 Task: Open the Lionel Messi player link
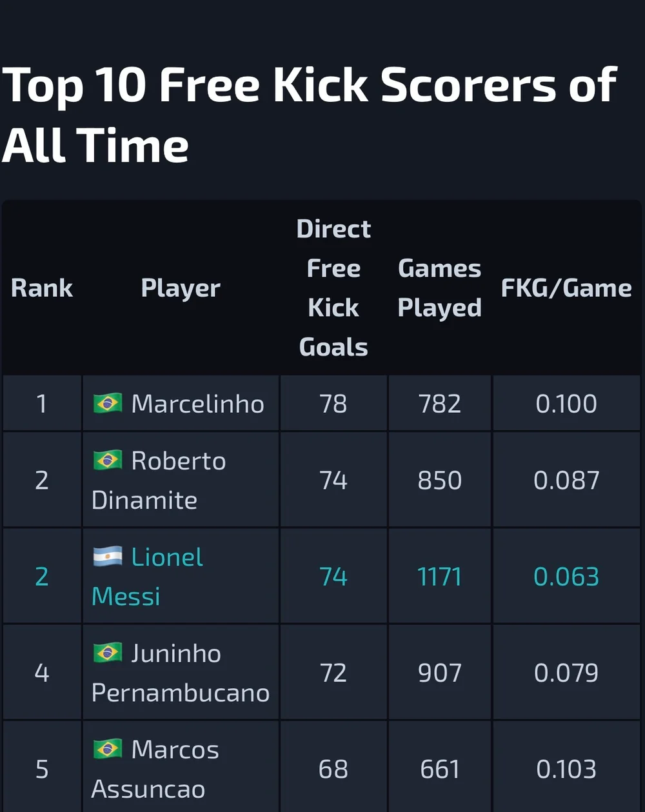click(x=148, y=576)
